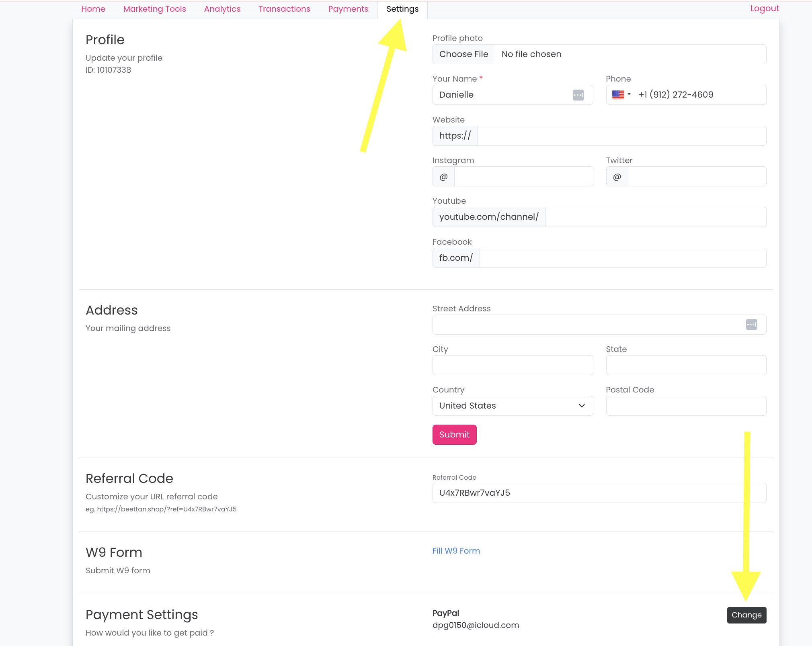
Task: Focus the Instagram handle input field
Action: 523,177
